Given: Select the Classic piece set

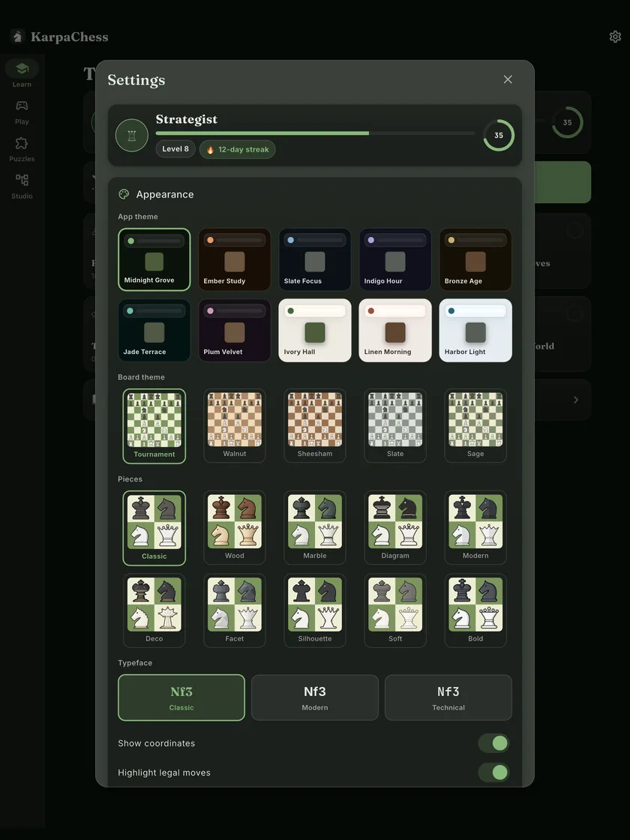Looking at the screenshot, I should pyautogui.click(x=154, y=528).
